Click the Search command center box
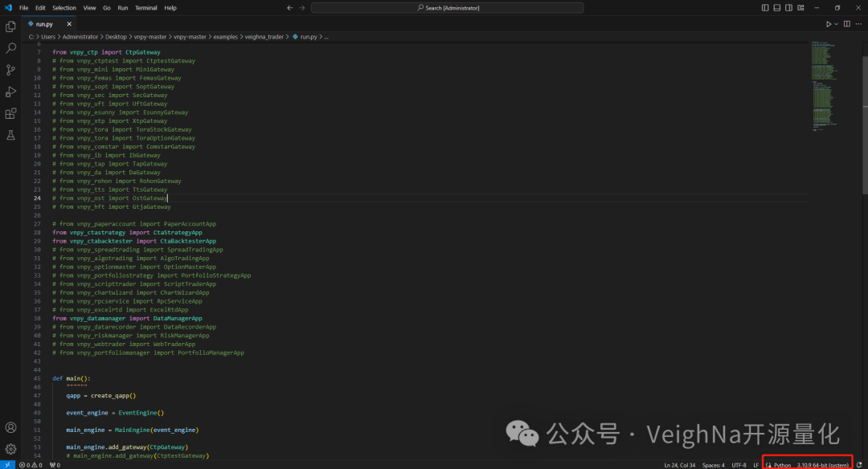The image size is (868, 469). [448, 7]
